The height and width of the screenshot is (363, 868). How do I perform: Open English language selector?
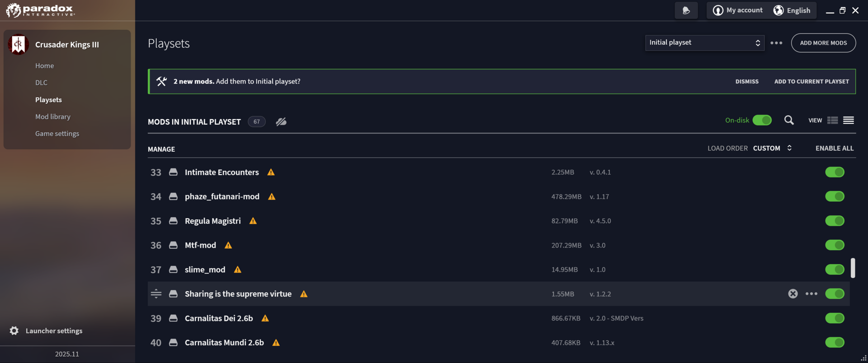point(792,10)
